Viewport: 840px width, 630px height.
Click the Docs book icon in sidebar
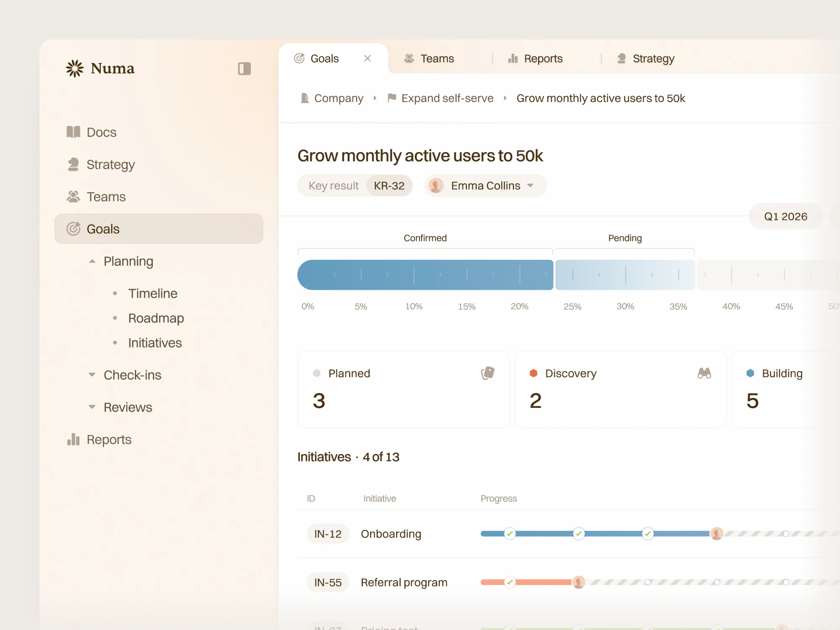tap(73, 132)
